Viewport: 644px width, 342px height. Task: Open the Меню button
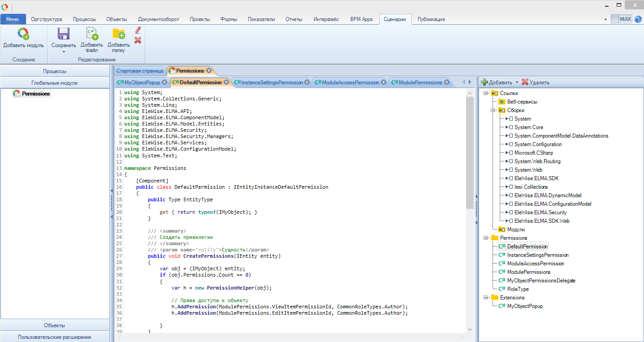click(13, 19)
